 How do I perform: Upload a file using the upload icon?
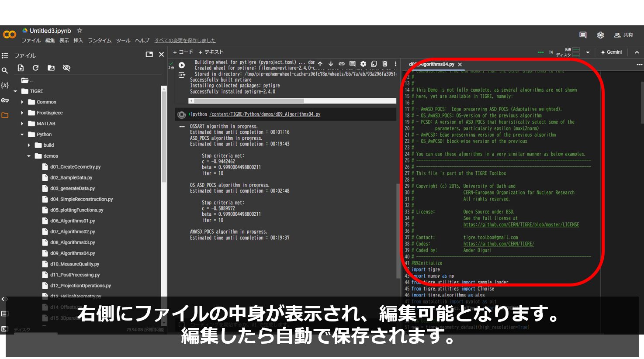21,68
